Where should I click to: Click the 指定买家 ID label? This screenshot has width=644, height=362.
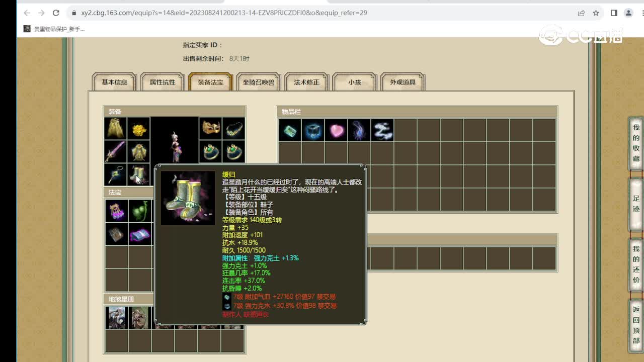203,45
